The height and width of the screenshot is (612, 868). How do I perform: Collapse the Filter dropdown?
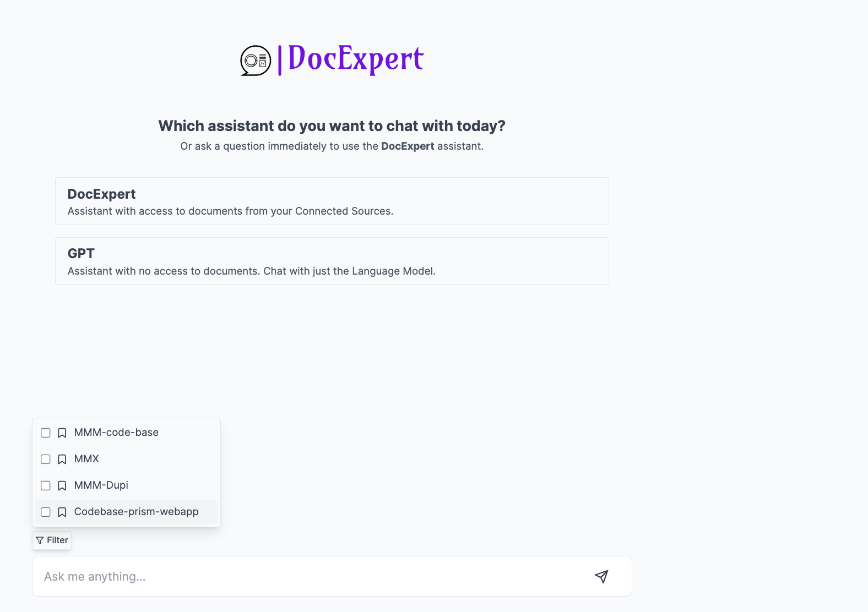tap(52, 540)
